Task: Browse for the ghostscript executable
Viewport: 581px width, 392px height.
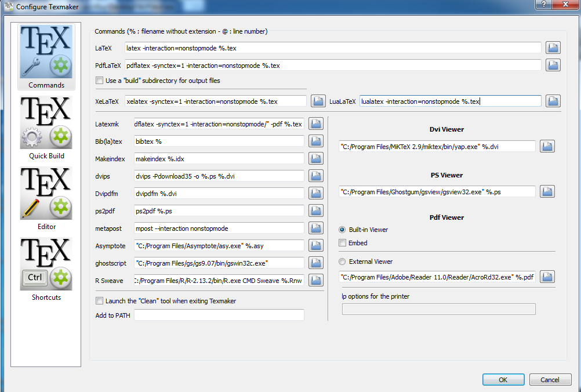Action: [x=315, y=263]
